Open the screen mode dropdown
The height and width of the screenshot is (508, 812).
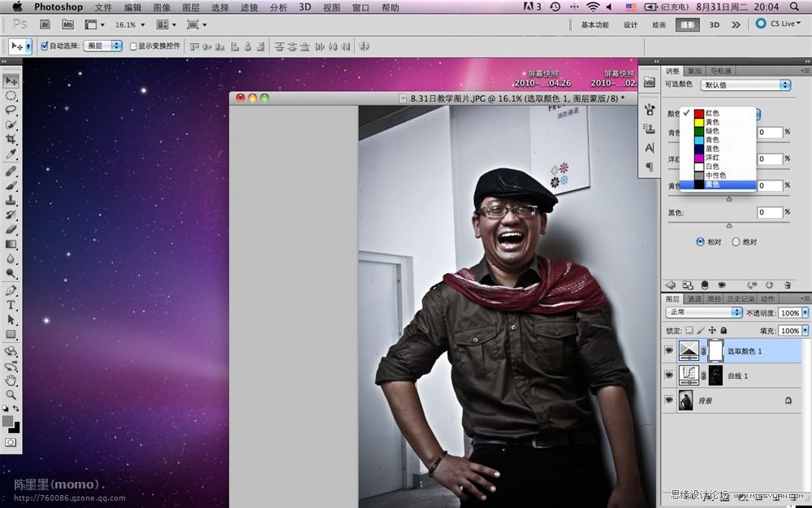pyautogui.click(x=197, y=24)
